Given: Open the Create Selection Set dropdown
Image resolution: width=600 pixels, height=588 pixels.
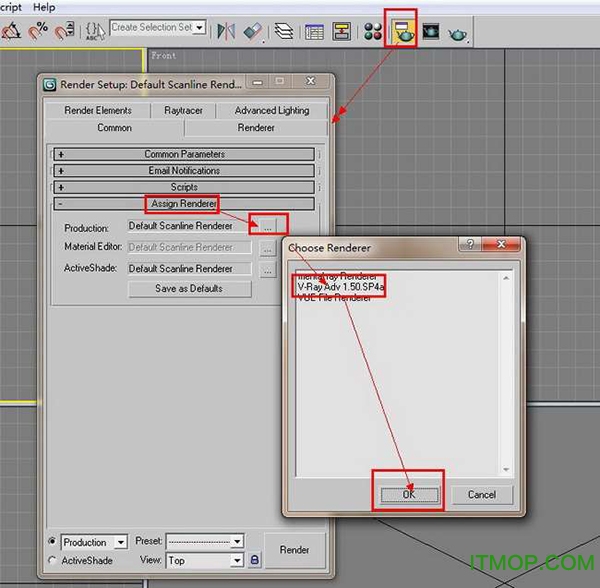Looking at the screenshot, I should tap(200, 28).
